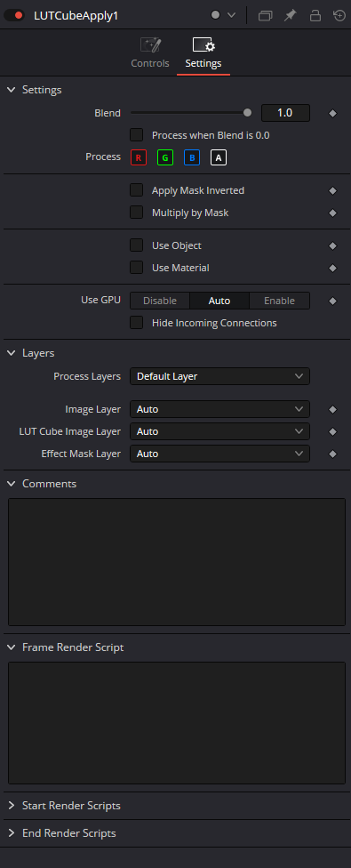351x868 pixels.
Task: Click inside Frame Render Script text box
Action: point(177,723)
